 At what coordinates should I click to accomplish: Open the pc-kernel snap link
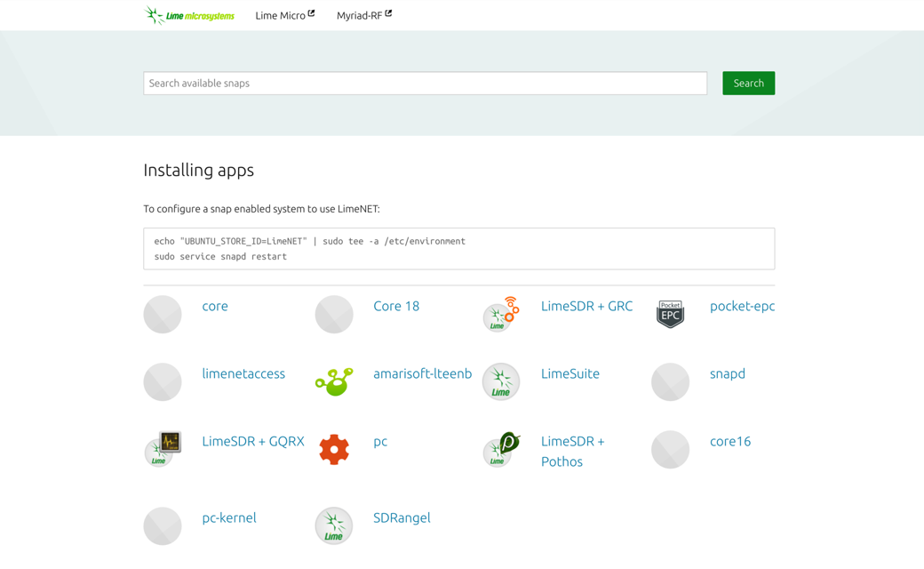(229, 518)
